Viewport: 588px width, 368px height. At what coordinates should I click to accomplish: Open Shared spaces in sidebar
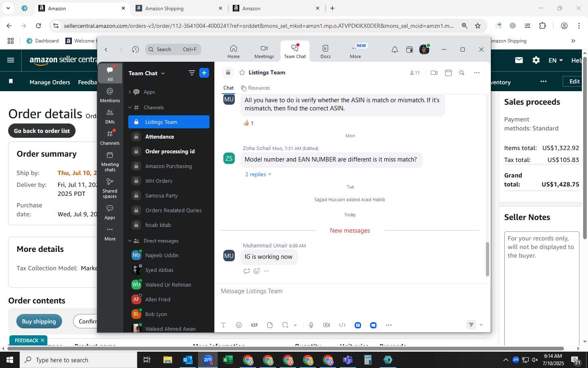110,188
